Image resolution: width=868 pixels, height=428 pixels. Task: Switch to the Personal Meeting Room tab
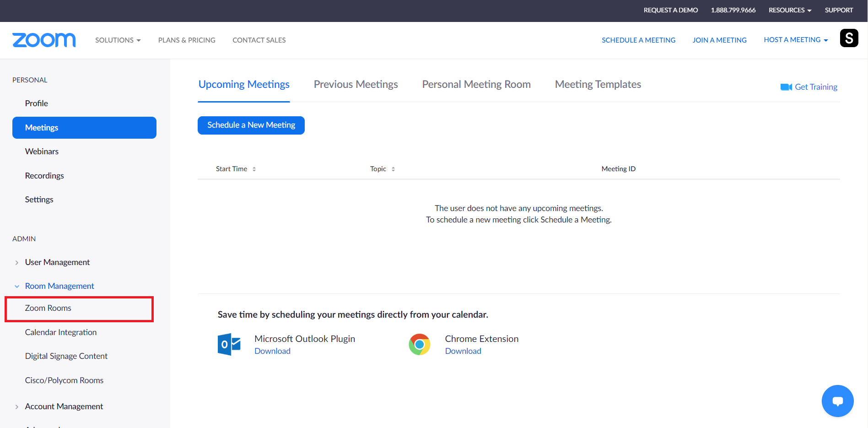476,84
